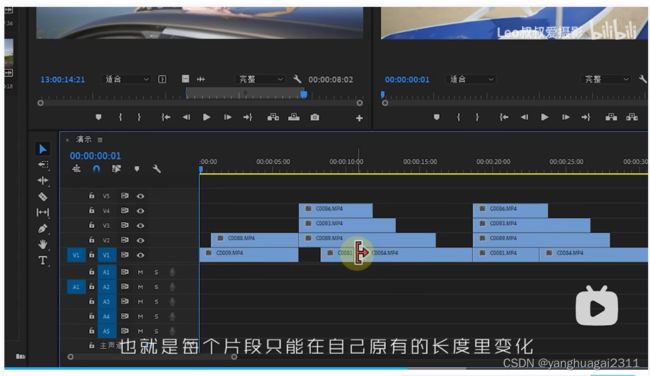The height and width of the screenshot is (376, 650).
Task: Open source monitor button editor plus
Action: pos(359,118)
